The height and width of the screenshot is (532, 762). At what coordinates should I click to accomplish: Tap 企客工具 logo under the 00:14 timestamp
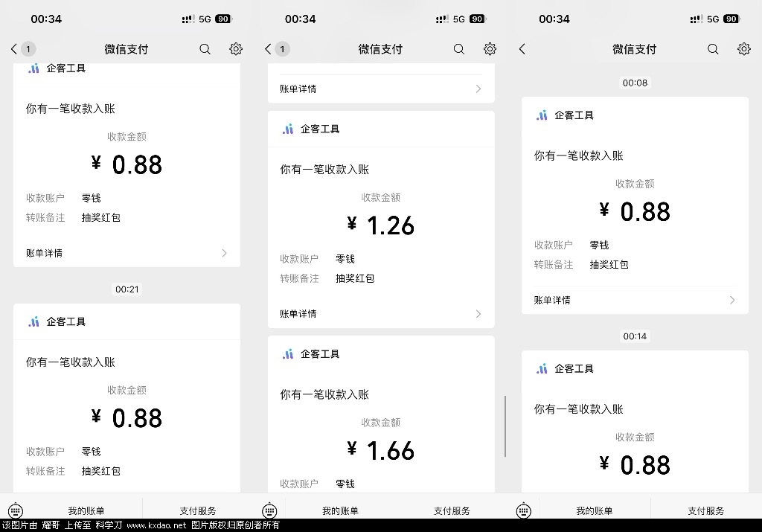click(x=542, y=369)
